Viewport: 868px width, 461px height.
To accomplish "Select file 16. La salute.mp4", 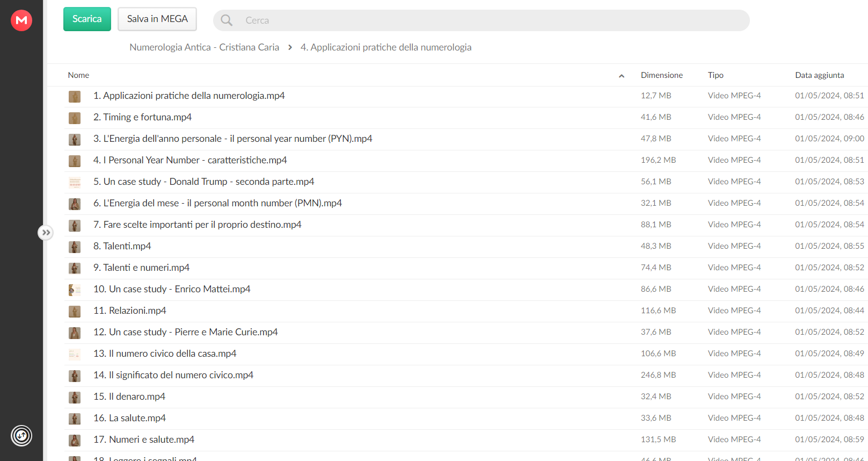I will [x=129, y=418].
